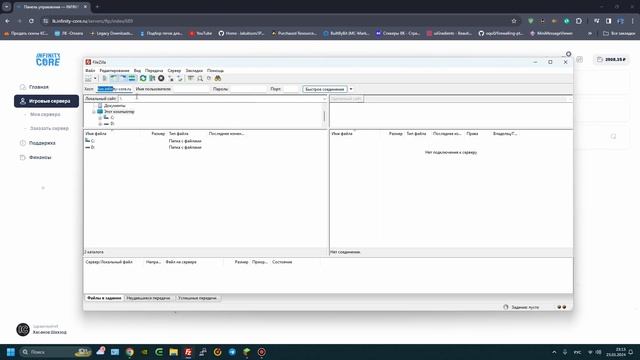The height and width of the screenshot is (360, 640).
Task: Open the Вид menu
Action: click(137, 71)
